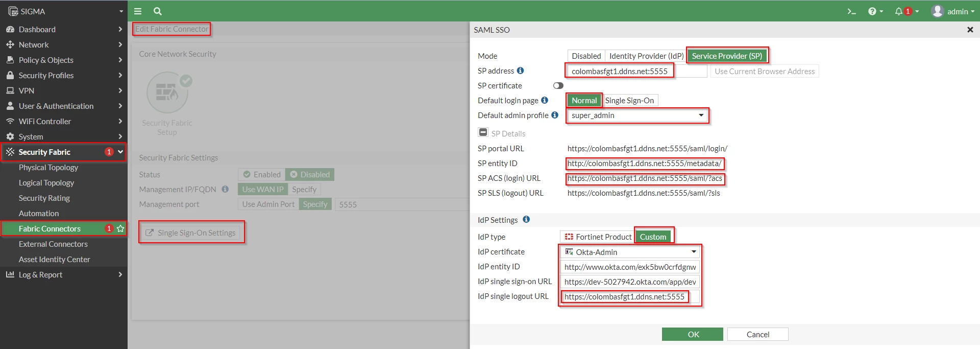The width and height of the screenshot is (980, 349).
Task: Click the Network sidebar icon
Action: coord(10,45)
